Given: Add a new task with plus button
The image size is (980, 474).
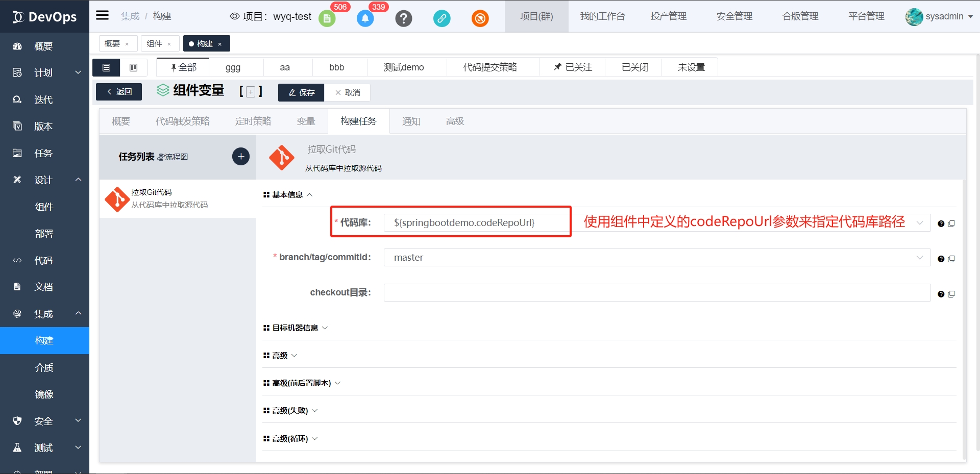Looking at the screenshot, I should point(241,156).
